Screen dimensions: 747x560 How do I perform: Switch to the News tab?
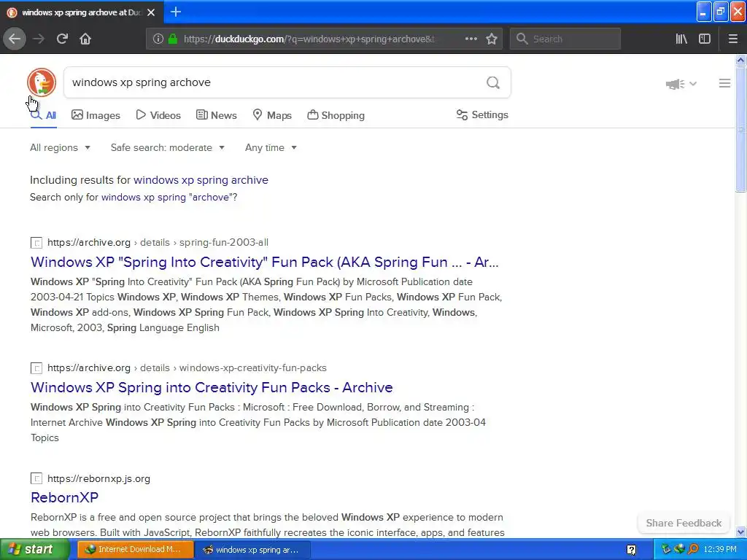point(217,115)
